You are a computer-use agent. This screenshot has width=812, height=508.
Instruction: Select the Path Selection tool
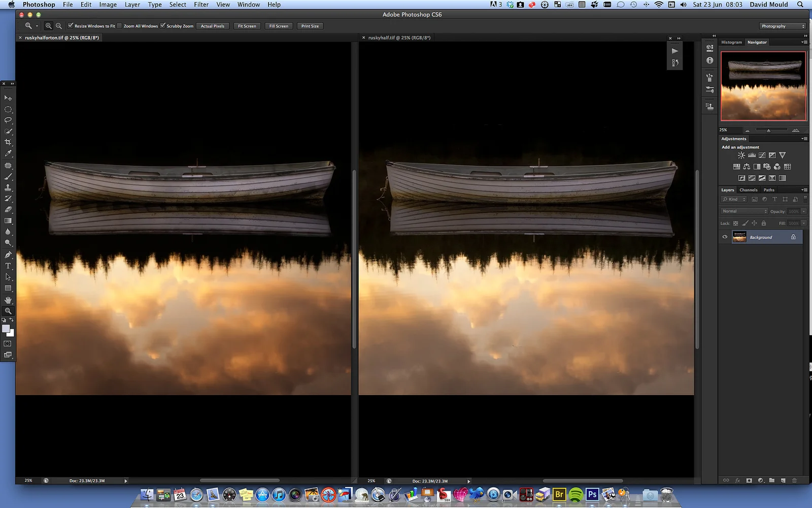click(8, 277)
